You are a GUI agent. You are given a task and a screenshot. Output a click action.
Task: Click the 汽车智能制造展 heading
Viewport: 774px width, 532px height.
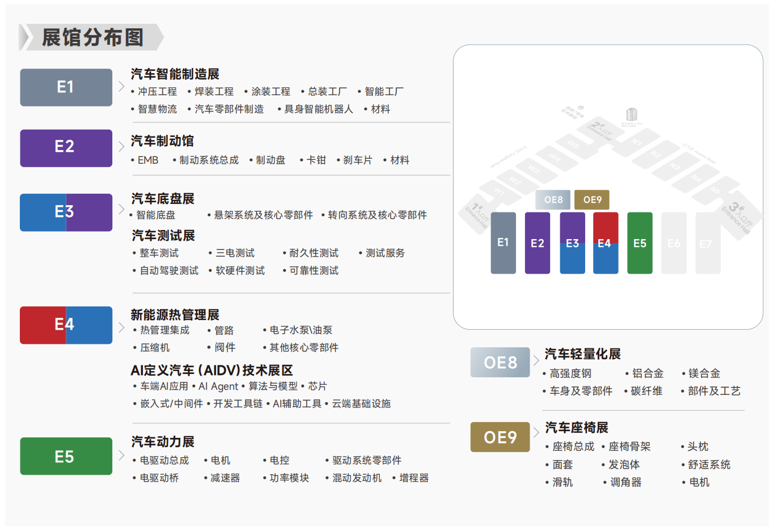click(175, 74)
